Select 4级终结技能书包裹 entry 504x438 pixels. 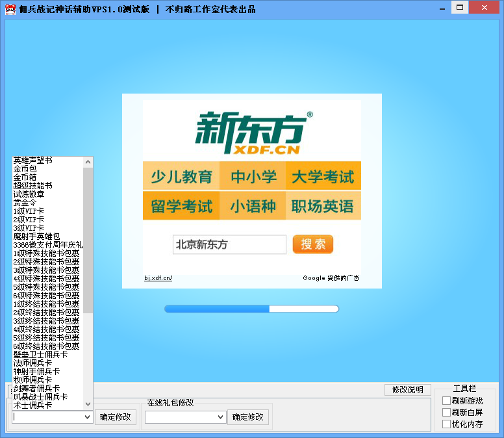point(47,329)
